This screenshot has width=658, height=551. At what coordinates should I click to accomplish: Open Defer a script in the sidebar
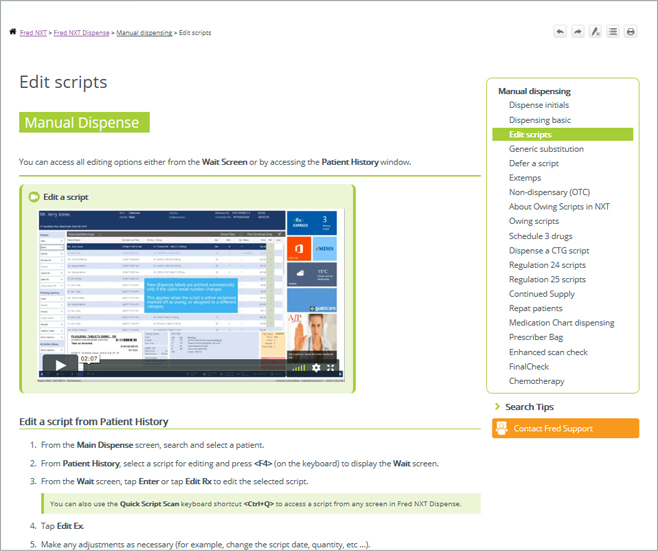(x=533, y=163)
